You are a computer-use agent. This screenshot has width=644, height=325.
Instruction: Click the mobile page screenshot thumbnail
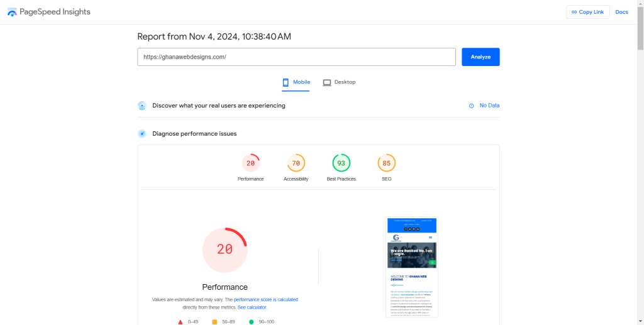412,267
